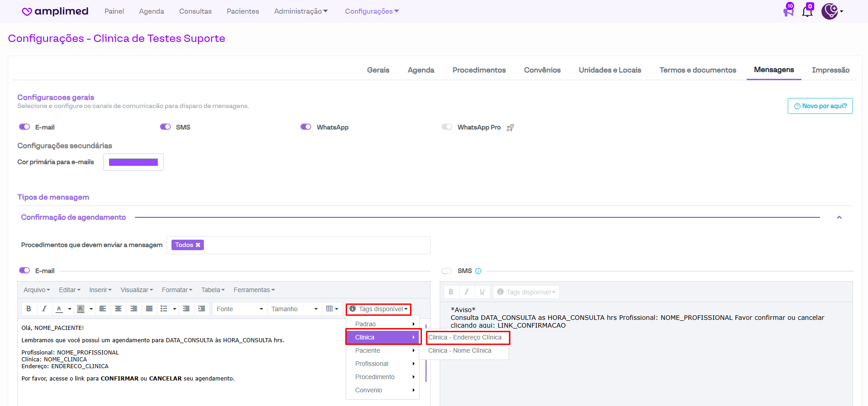The width and height of the screenshot is (868, 406).
Task: Insert bullet list in e-mail editor
Action: tap(164, 309)
